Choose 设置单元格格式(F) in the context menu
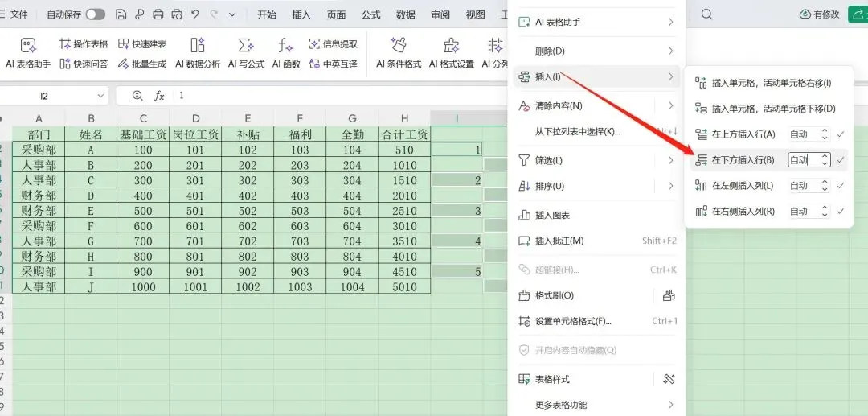This screenshot has width=868, height=416. coord(596,321)
